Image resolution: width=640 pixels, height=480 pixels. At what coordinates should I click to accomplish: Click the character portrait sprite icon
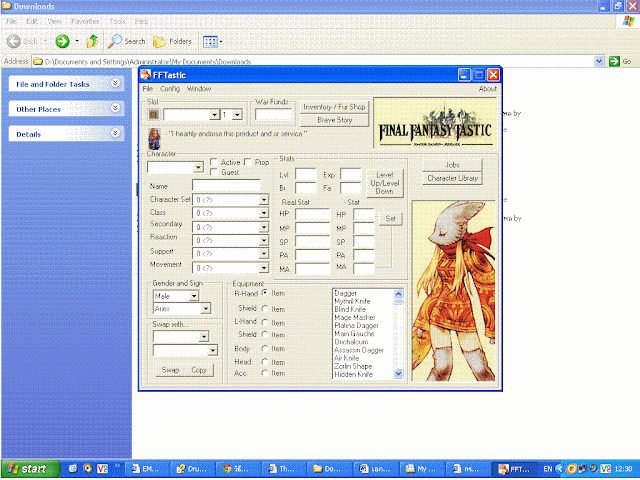tap(154, 139)
